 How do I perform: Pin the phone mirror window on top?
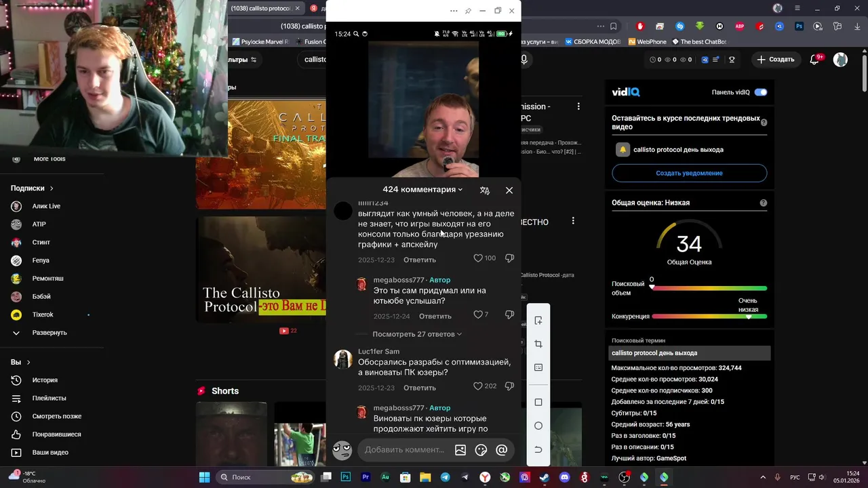pos(468,11)
